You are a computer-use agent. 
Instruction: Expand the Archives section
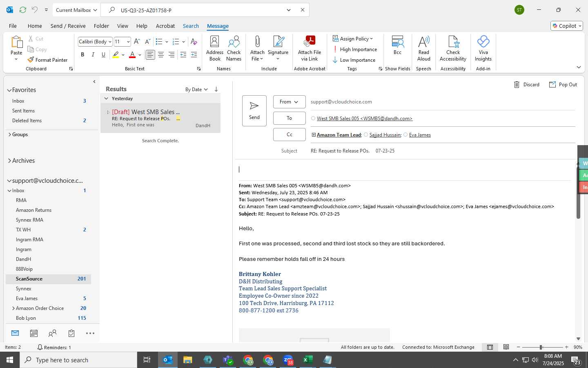pos(9,161)
